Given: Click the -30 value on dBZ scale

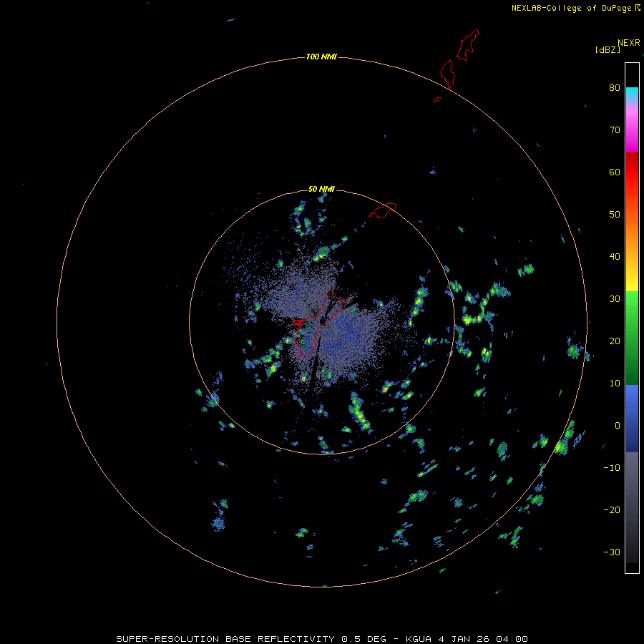Looking at the screenshot, I should coord(612,552).
